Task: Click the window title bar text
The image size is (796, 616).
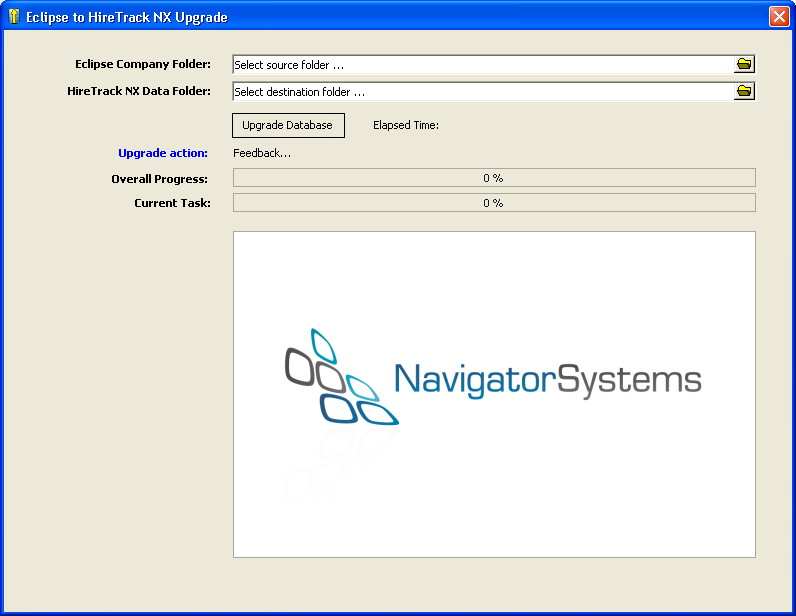Action: tap(127, 17)
